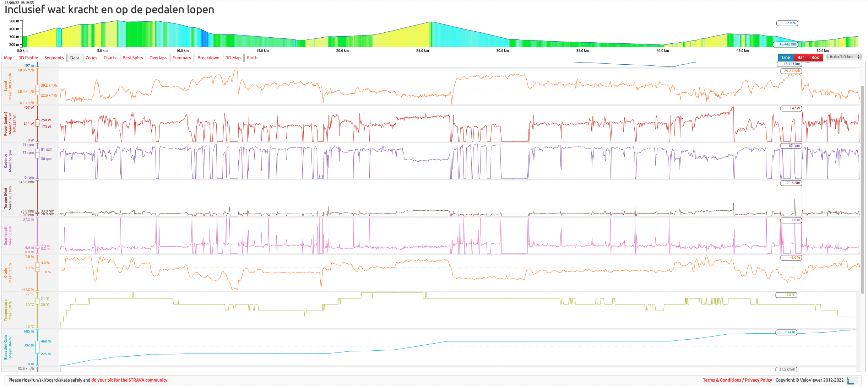Switch chart style to Bar
Image resolution: width=868 pixels, height=388 pixels.
801,58
